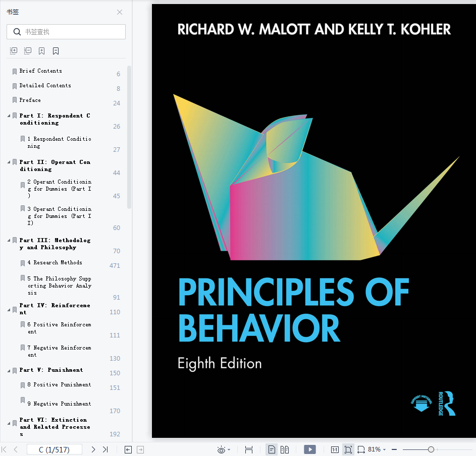
Task: Collapse Part II: Operant Conditioning
Action: click(x=9, y=162)
